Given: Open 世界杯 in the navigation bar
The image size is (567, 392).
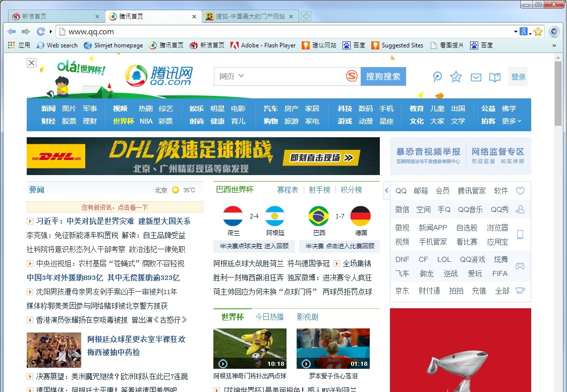Looking at the screenshot, I should pyautogui.click(x=123, y=121).
